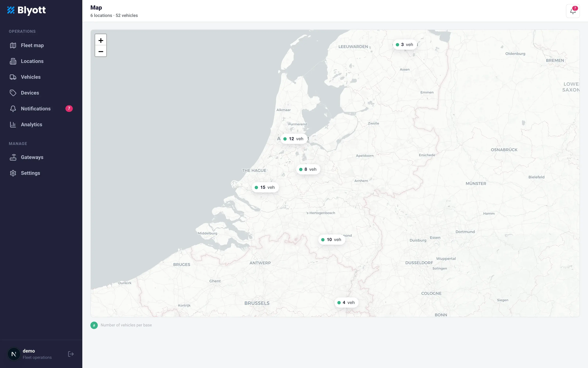Screen dimensions: 588x368
Task: Click the Gateways router icon
Action: [x=13, y=158]
